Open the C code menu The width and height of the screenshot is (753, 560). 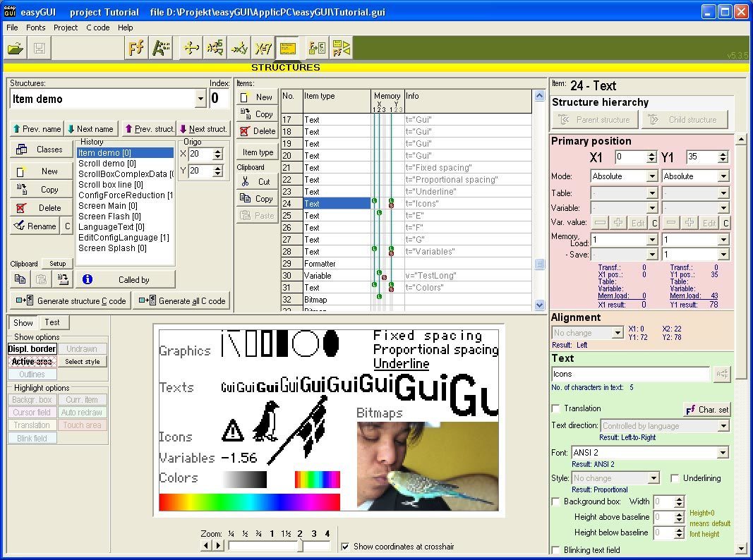98,28
